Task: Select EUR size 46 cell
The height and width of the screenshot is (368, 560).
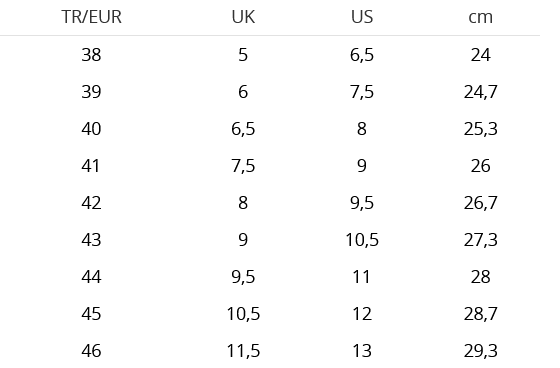Action: 91,351
